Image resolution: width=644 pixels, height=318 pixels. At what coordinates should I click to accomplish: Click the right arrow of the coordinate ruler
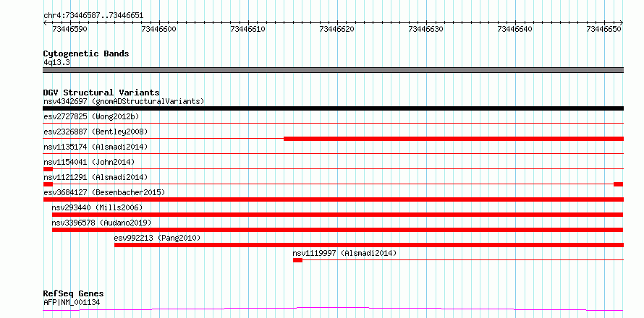[x=622, y=23]
